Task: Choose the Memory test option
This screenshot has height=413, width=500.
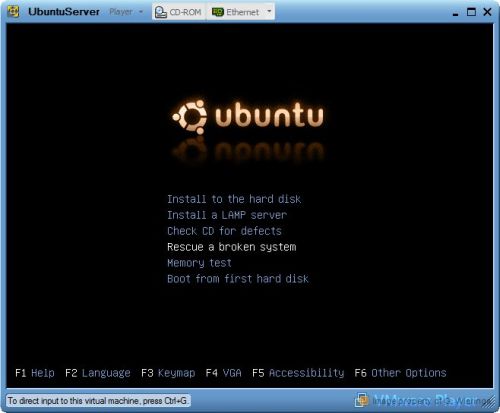Action: pos(199,263)
